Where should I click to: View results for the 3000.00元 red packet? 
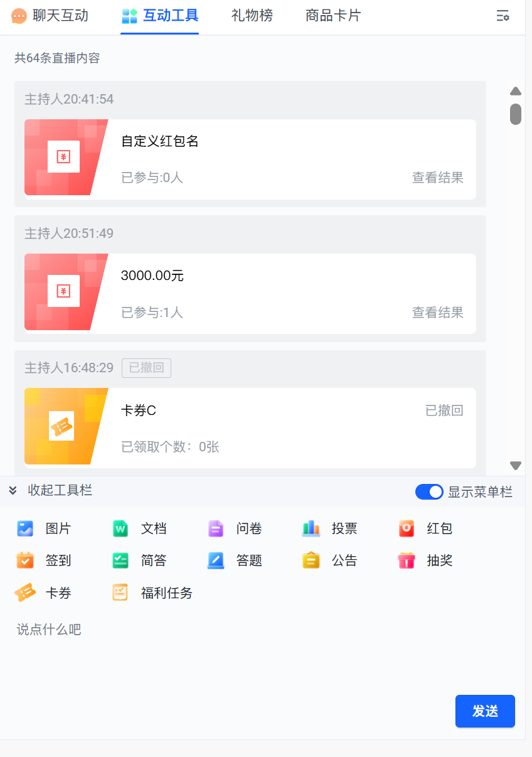(x=438, y=312)
